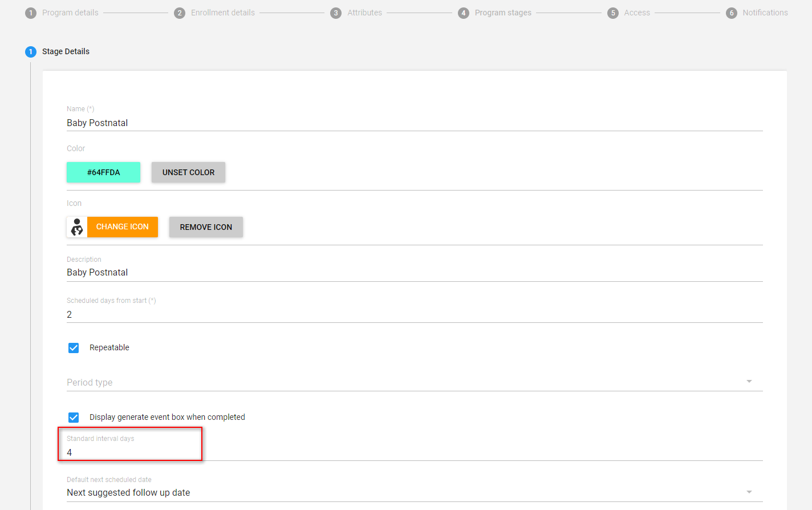Open the Period type dropdown

tap(415, 382)
